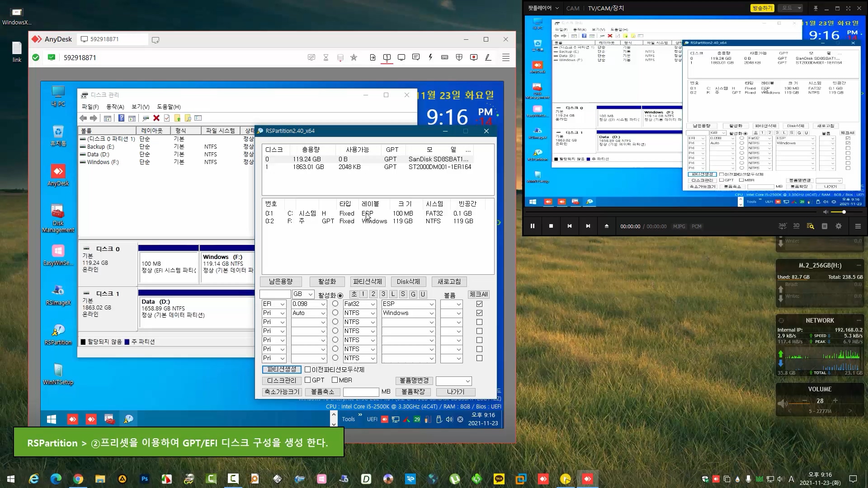Click 파티션생성 create partition button
Image resolution: width=868 pixels, height=488 pixels.
pyautogui.click(x=281, y=370)
